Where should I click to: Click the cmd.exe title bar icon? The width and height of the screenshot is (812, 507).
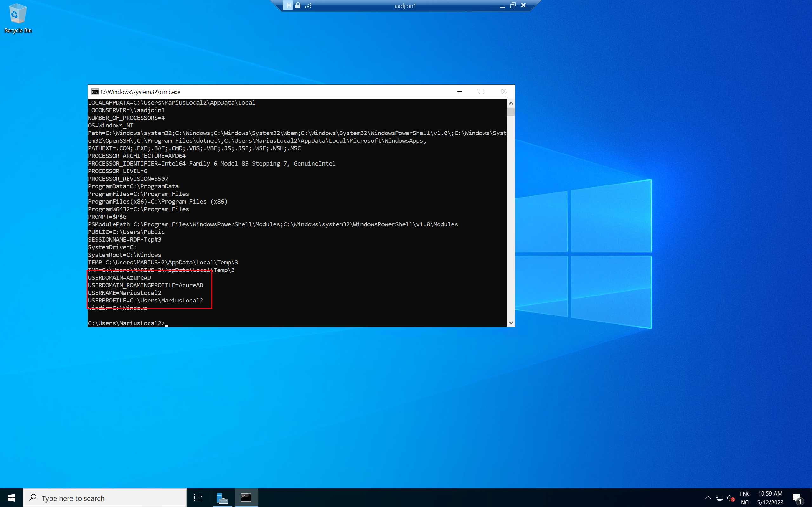click(x=95, y=92)
